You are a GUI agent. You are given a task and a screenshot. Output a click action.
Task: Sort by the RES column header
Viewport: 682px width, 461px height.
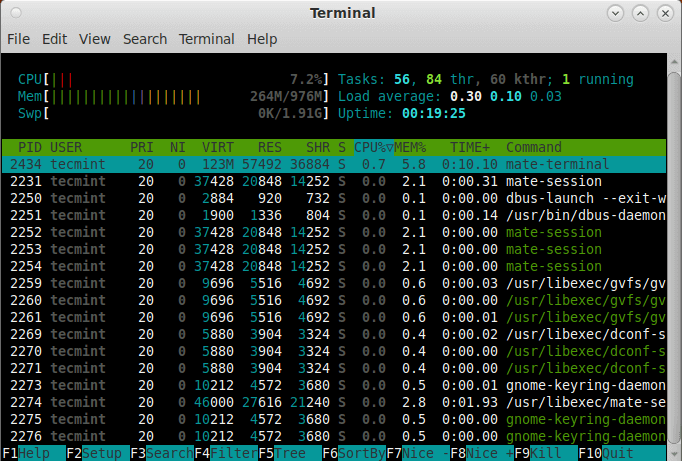[270, 147]
